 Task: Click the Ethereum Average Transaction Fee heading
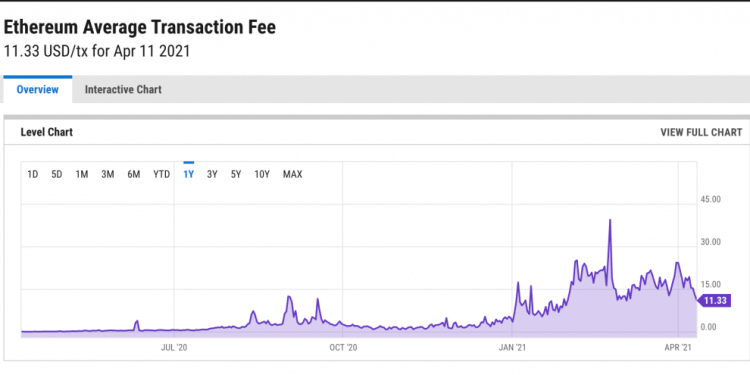point(140,28)
